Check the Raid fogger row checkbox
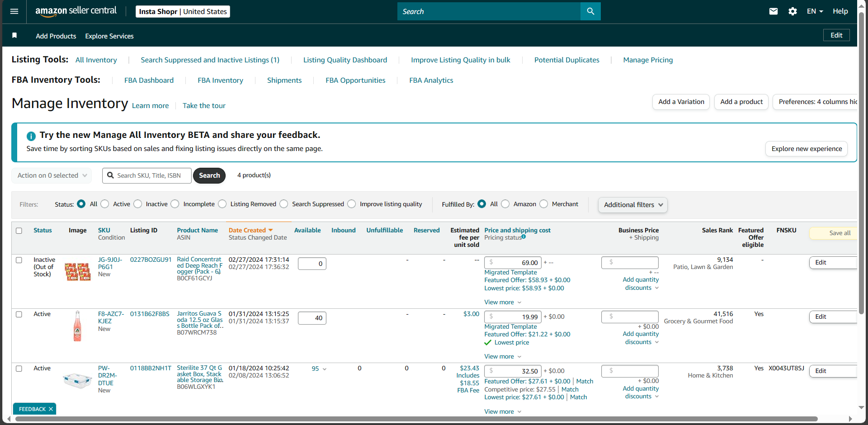The height and width of the screenshot is (425, 868). click(19, 260)
